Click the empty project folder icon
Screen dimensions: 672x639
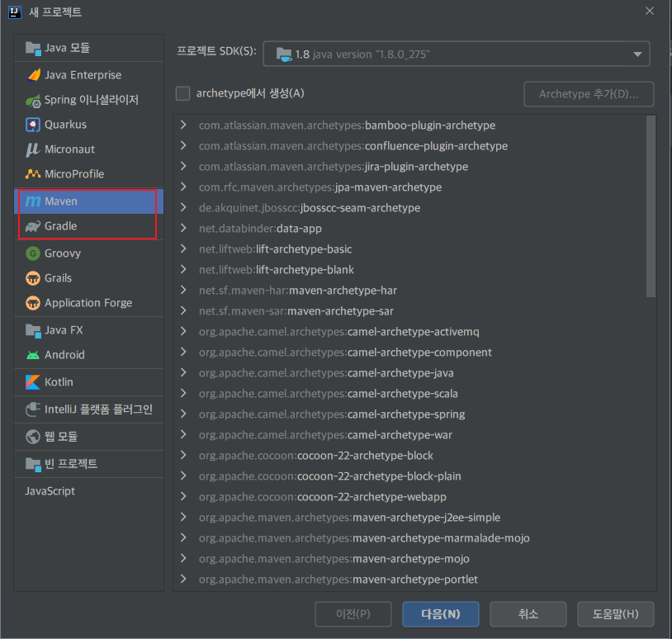pos(33,464)
